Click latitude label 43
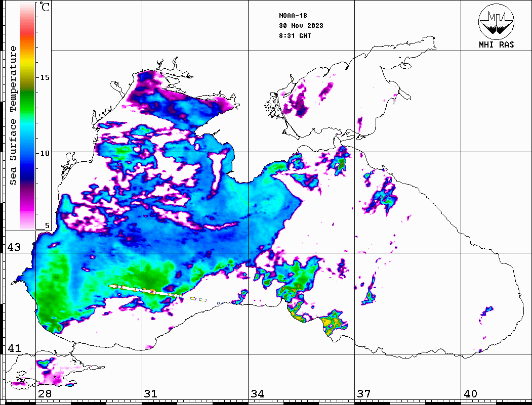Viewport: 532px width, 405px height. point(14,247)
